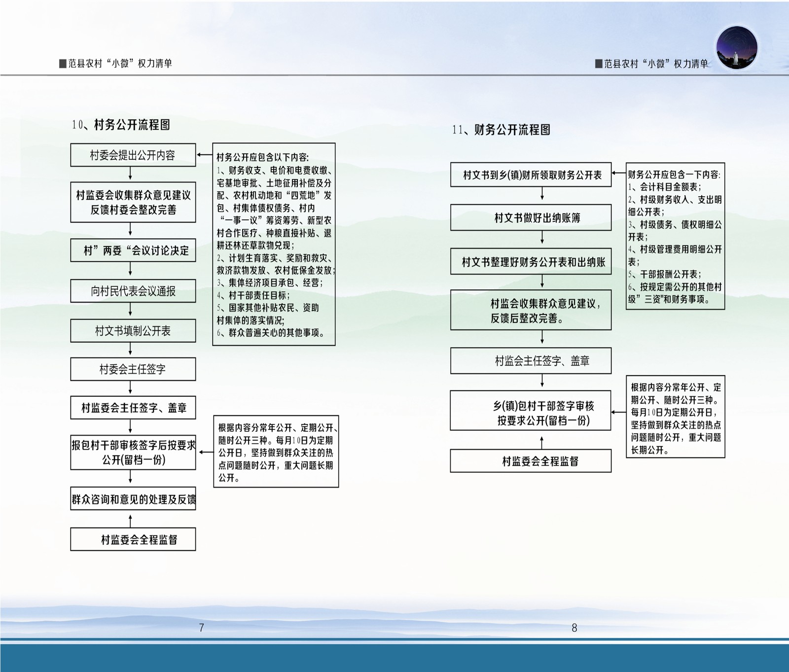The height and width of the screenshot is (672, 789).
Task: Click the '村"两委"会议讨论决定' box
Action: [x=133, y=250]
